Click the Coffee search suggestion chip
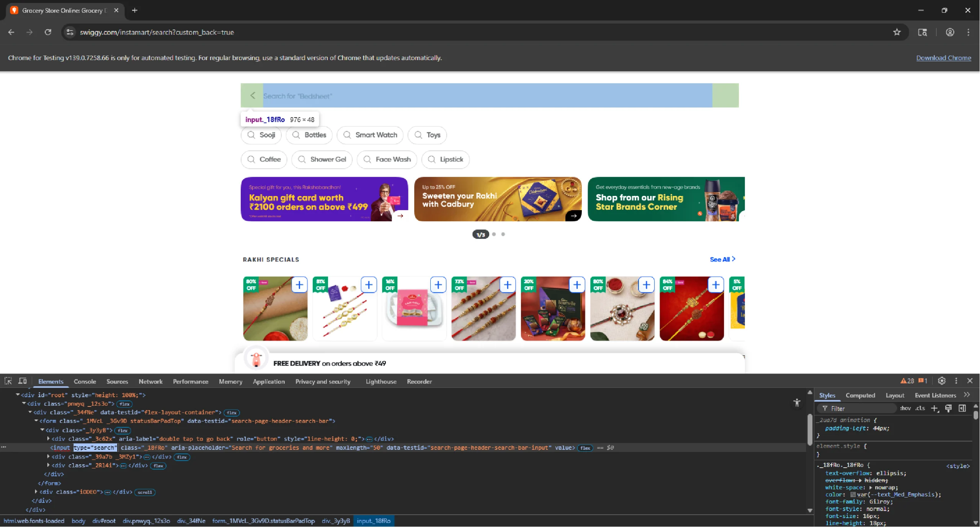The width and height of the screenshot is (980, 527). (264, 160)
